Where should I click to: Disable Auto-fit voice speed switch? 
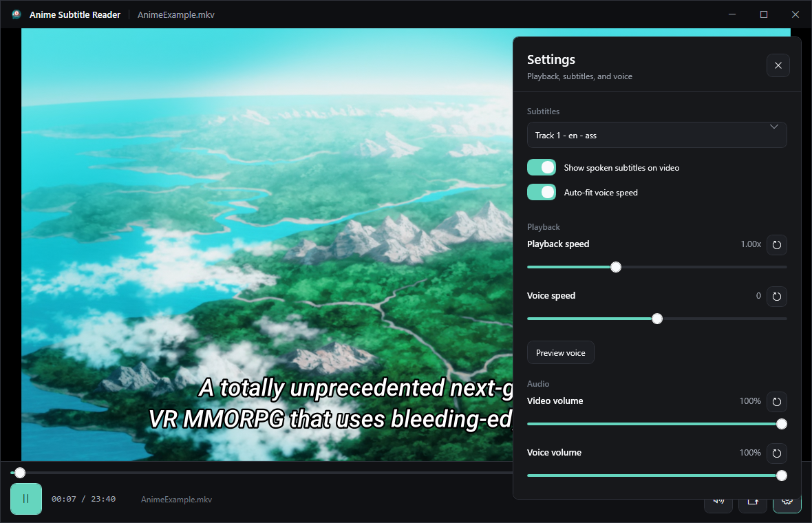coord(541,192)
